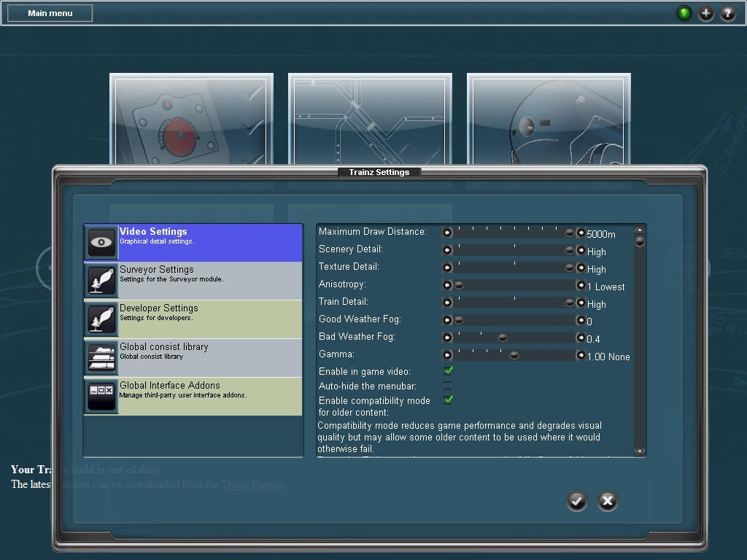This screenshot has height=560, width=747.
Task: Decrease Bad Weather Fog with left arrow
Action: click(447, 338)
